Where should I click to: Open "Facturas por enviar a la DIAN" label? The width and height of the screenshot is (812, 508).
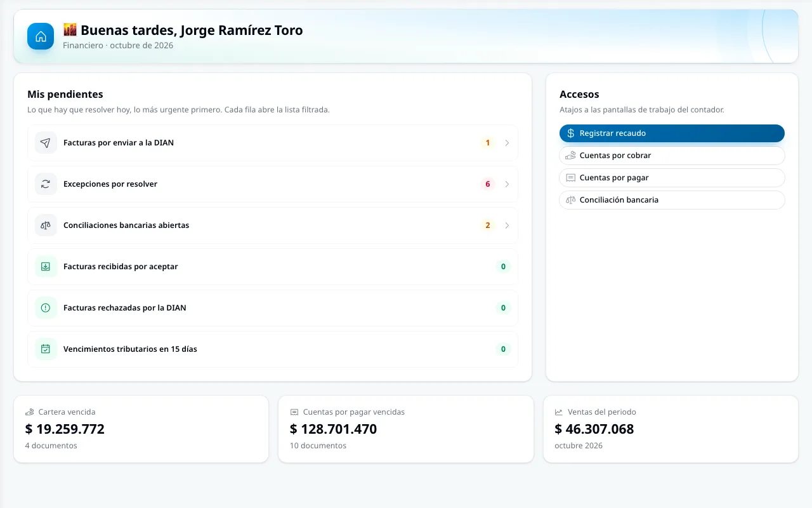pyautogui.click(x=119, y=143)
